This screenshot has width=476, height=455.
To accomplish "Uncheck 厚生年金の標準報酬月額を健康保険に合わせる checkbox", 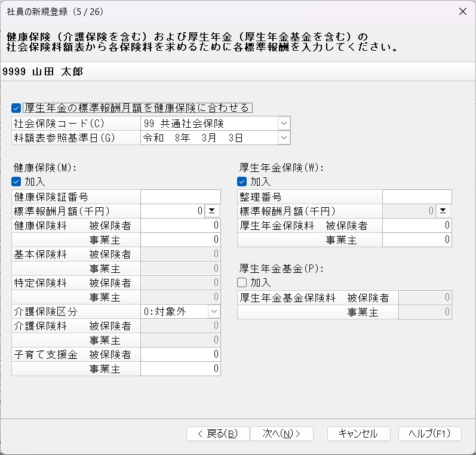I will pyautogui.click(x=16, y=108).
